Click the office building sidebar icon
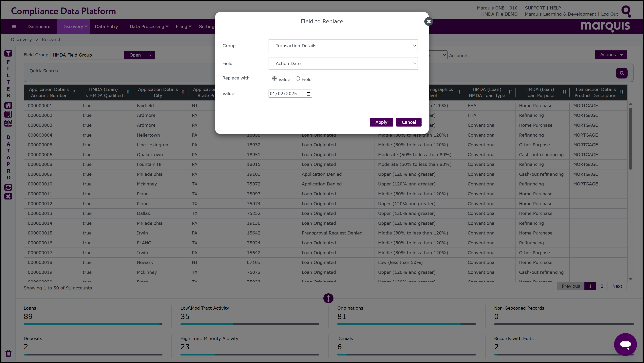The width and height of the screenshot is (644, 363). pos(8,114)
